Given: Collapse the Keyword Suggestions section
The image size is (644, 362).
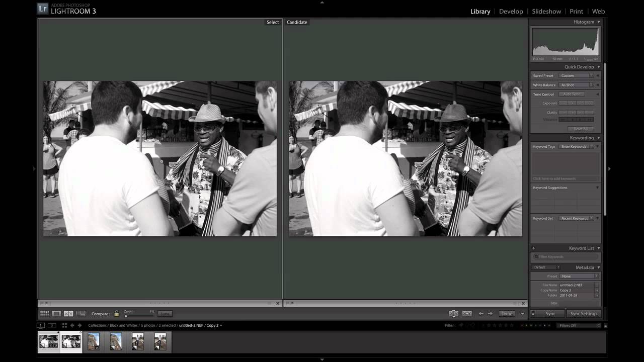Looking at the screenshot, I should tap(598, 188).
